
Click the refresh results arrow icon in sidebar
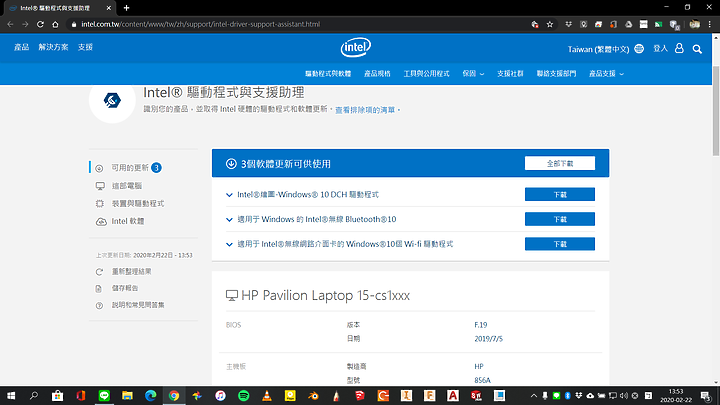[x=99, y=272]
